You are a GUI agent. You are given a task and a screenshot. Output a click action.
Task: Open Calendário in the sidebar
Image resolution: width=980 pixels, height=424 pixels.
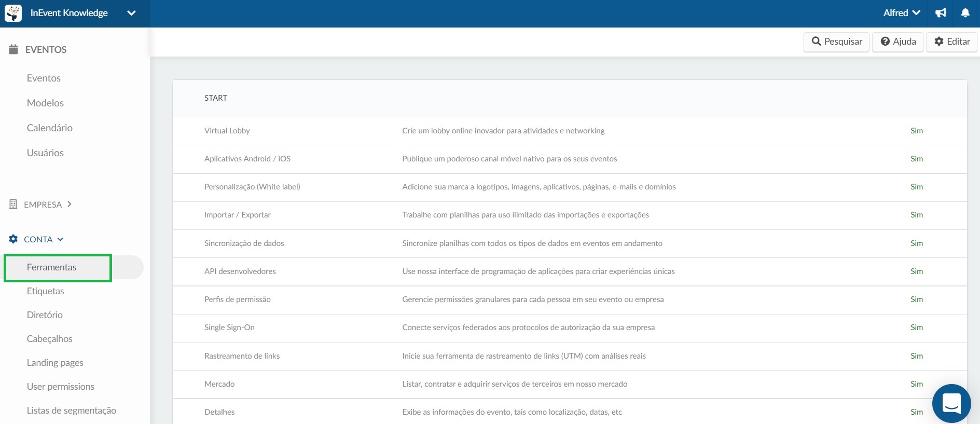click(50, 128)
